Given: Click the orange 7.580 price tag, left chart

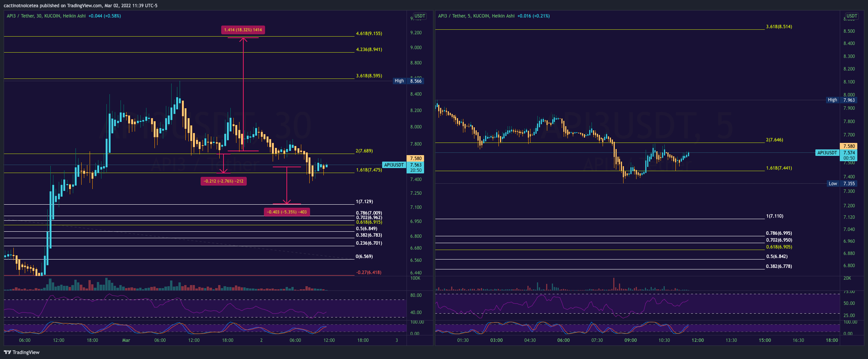Looking at the screenshot, I should tap(416, 158).
